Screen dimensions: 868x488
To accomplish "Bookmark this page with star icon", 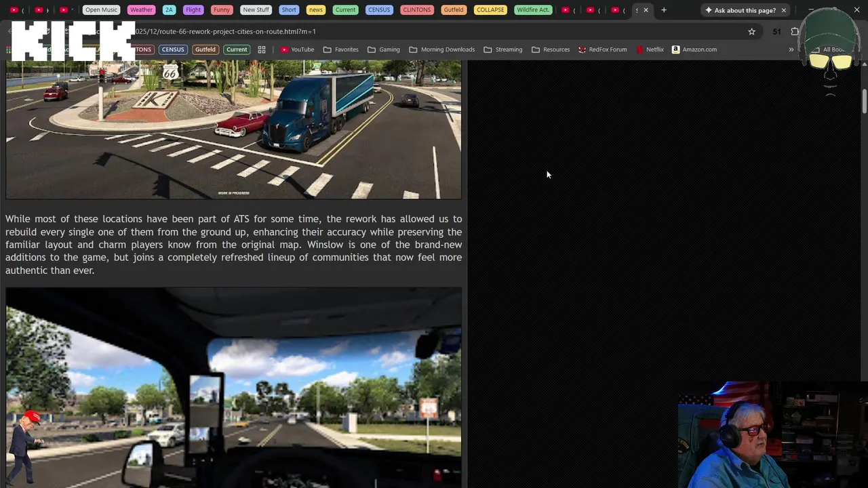I will click(751, 31).
